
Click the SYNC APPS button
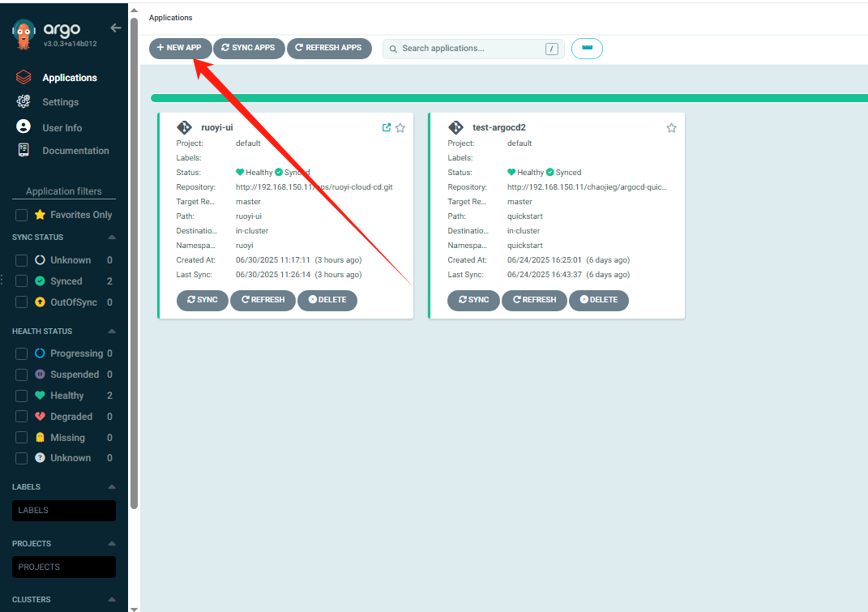(249, 48)
